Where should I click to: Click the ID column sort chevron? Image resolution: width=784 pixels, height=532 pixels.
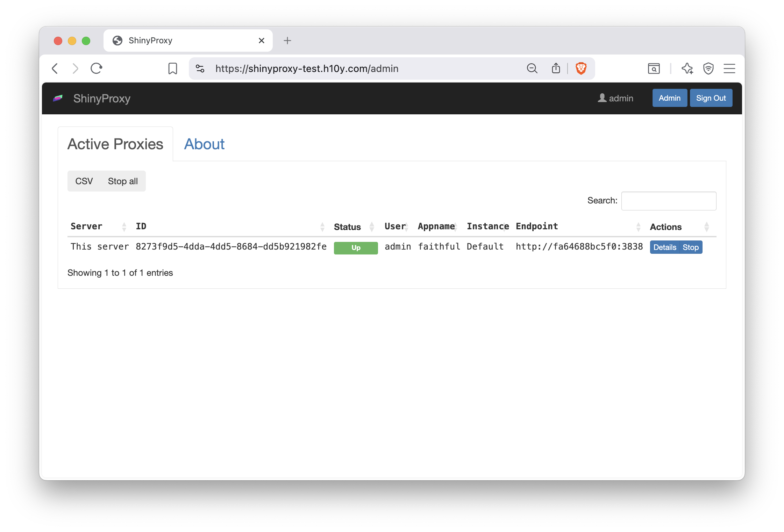pyautogui.click(x=322, y=227)
